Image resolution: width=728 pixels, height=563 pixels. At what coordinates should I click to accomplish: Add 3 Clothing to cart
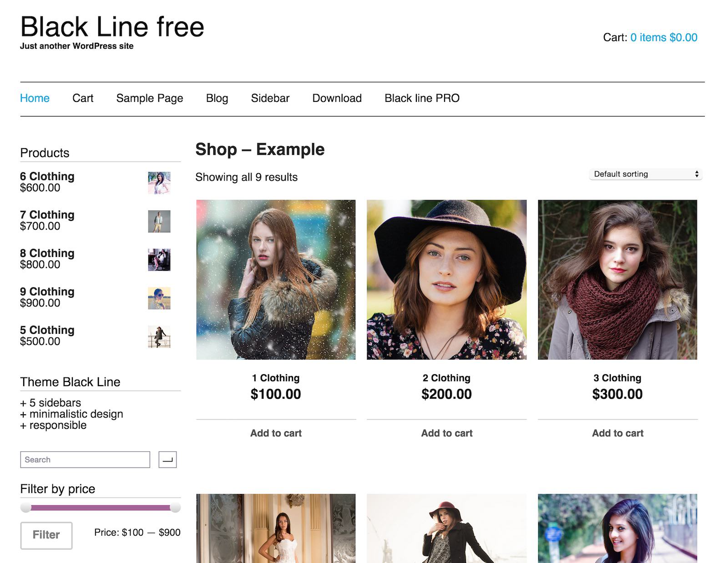[617, 433]
